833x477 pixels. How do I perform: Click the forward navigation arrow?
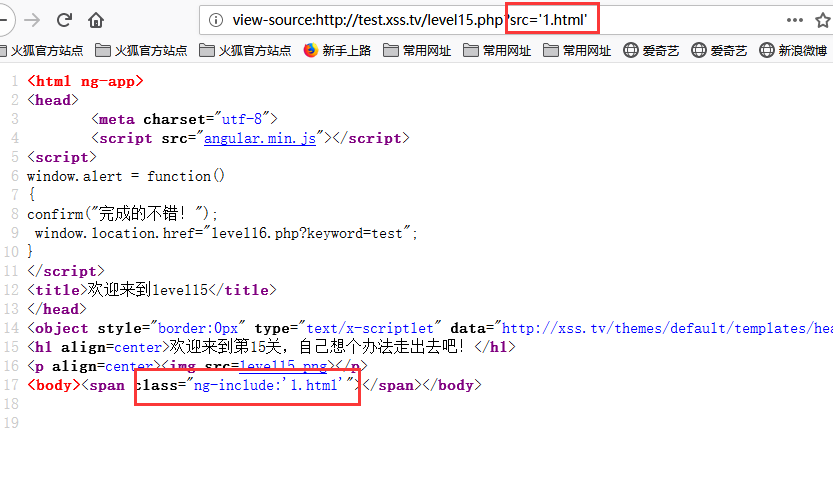32,20
